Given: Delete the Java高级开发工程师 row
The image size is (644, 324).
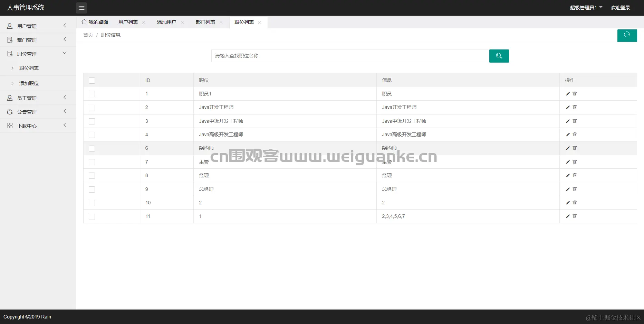Looking at the screenshot, I should (575, 135).
